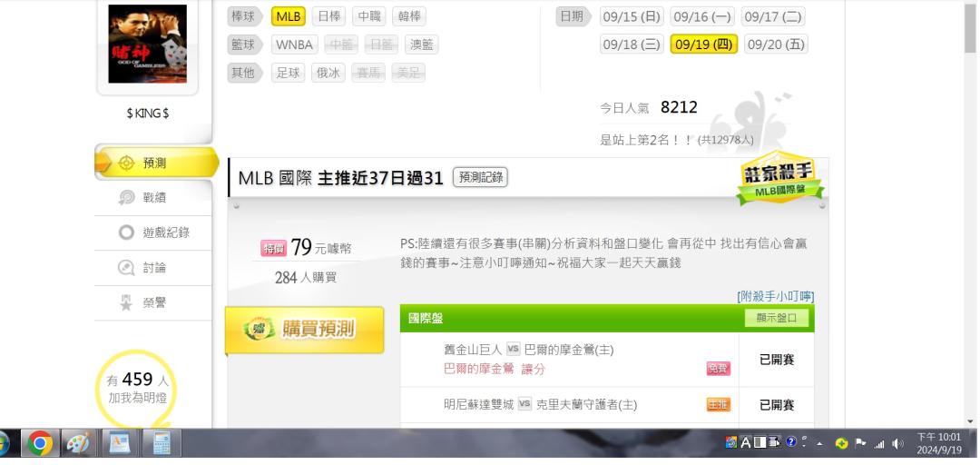The height and width of the screenshot is (465, 980).
Task: Switch to date 09/20 (五)
Action: tap(776, 45)
